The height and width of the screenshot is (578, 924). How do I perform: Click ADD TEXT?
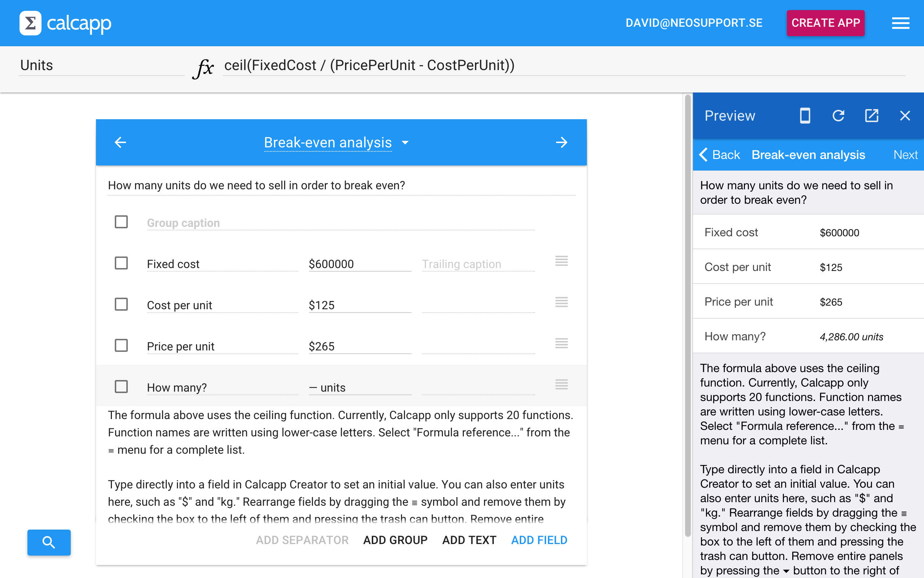click(x=469, y=540)
